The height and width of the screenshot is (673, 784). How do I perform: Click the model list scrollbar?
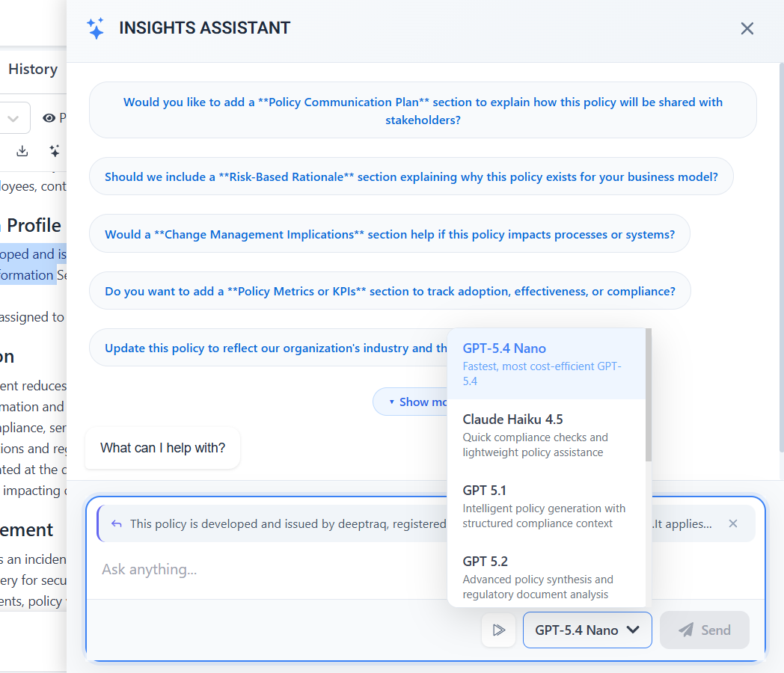(x=648, y=395)
